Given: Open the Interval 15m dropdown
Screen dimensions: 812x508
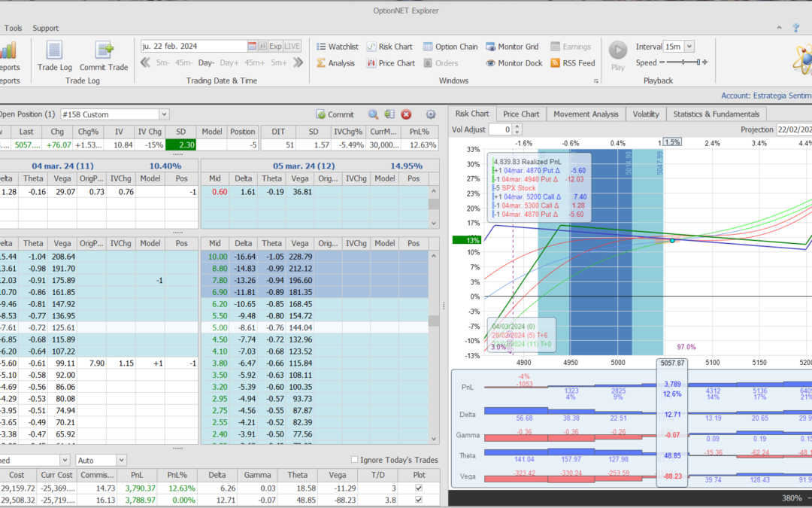Looking at the screenshot, I should pyautogui.click(x=689, y=47).
